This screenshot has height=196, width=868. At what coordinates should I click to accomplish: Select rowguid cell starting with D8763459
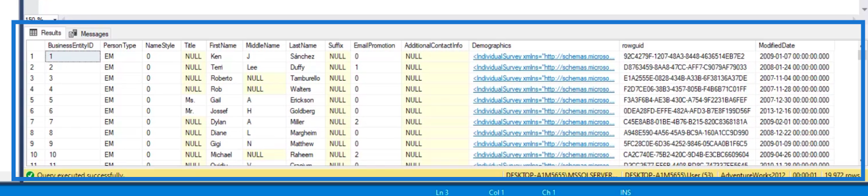click(x=688, y=67)
